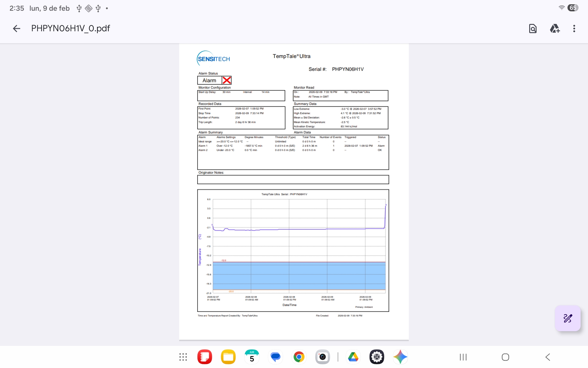Screen dimensions: 588x368
Task: Go back with the arrow button
Action: (17, 29)
